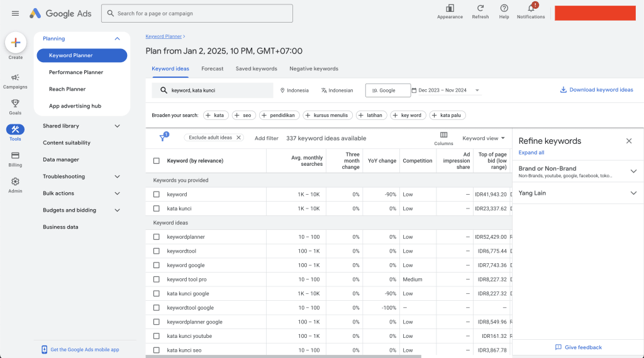This screenshot has height=358, width=644.
Task: Click Download keyword ideas
Action: coord(596,90)
